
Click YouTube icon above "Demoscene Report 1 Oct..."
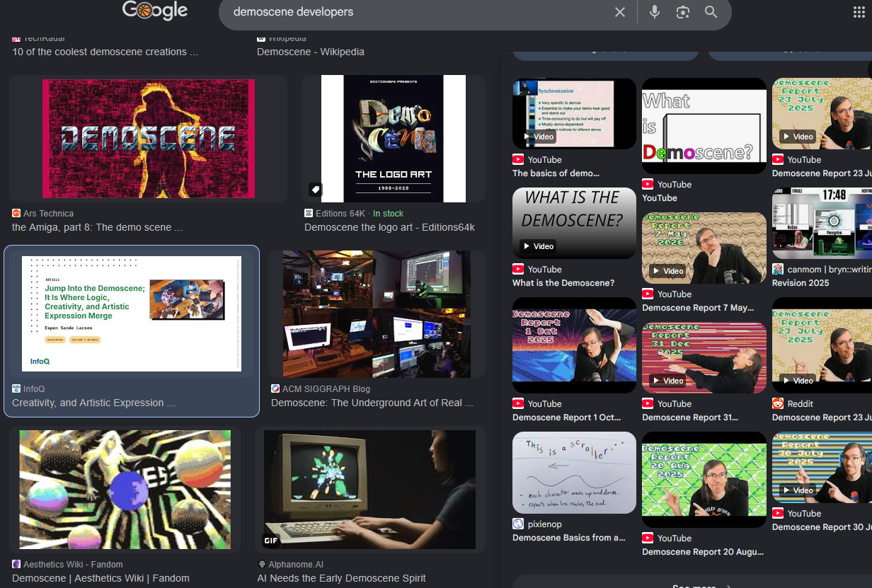[x=518, y=404]
